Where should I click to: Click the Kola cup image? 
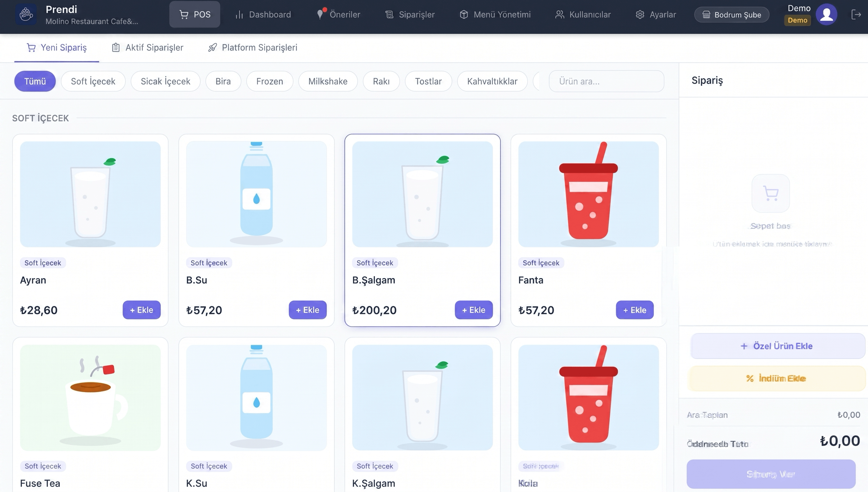point(588,398)
